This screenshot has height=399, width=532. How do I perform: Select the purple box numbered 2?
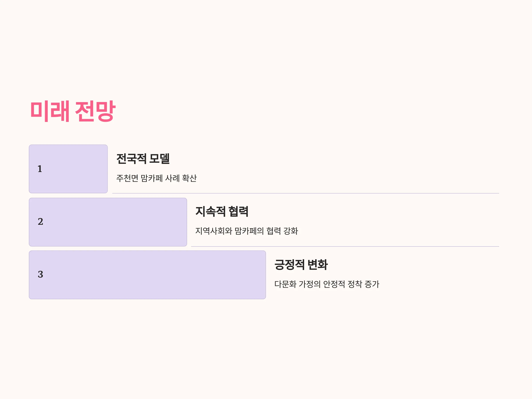(x=108, y=222)
